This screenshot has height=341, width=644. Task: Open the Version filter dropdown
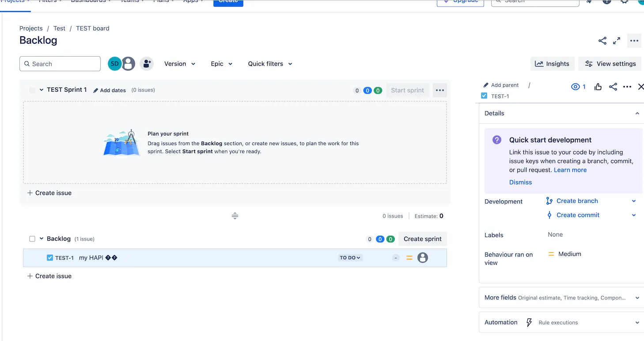(180, 64)
